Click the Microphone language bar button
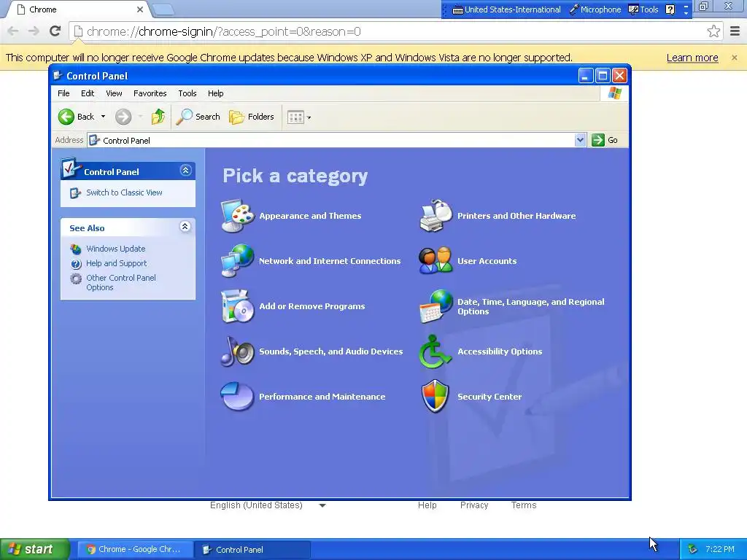 click(595, 9)
